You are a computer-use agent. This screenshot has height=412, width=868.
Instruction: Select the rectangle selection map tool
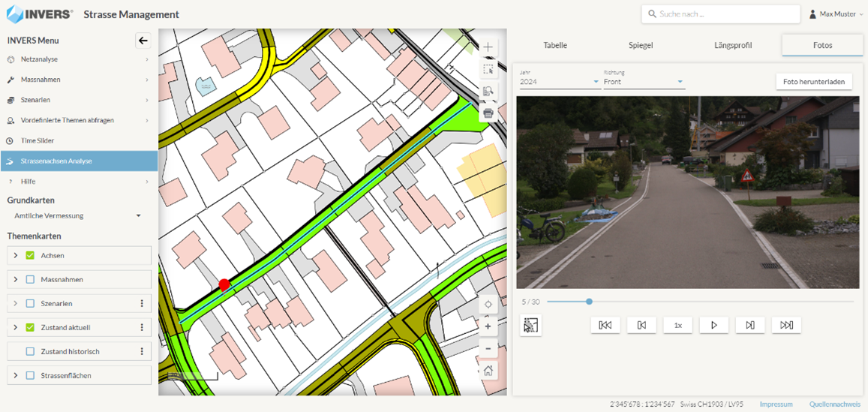(488, 70)
